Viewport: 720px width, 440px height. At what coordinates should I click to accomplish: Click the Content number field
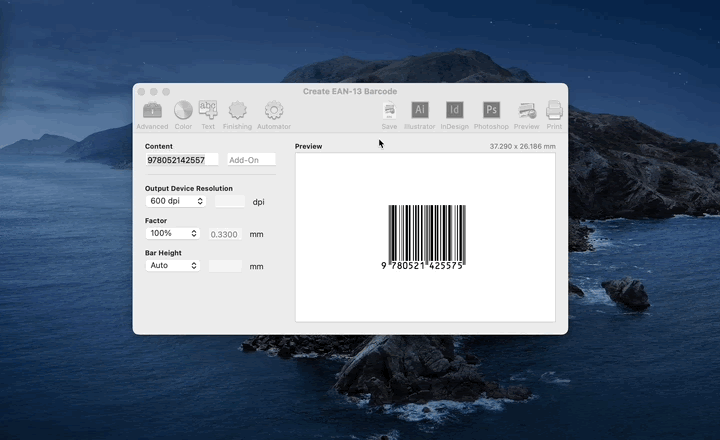[x=182, y=160]
